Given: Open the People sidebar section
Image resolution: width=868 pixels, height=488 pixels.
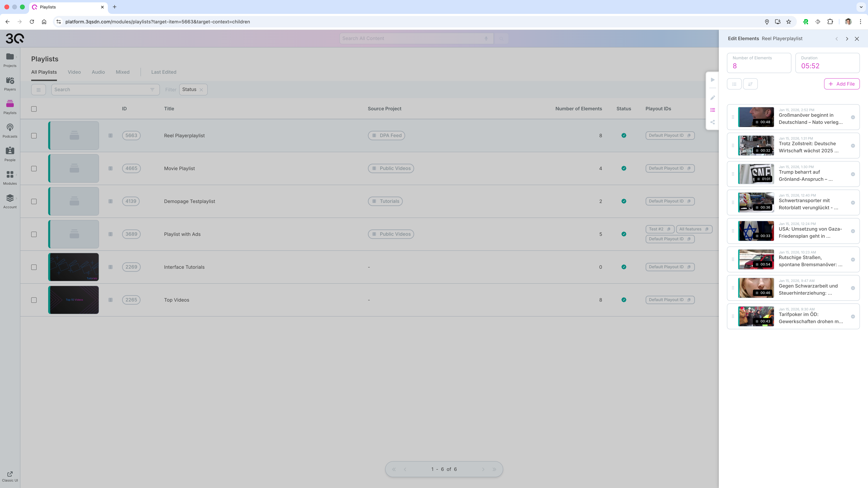Looking at the screenshot, I should click(x=10, y=154).
